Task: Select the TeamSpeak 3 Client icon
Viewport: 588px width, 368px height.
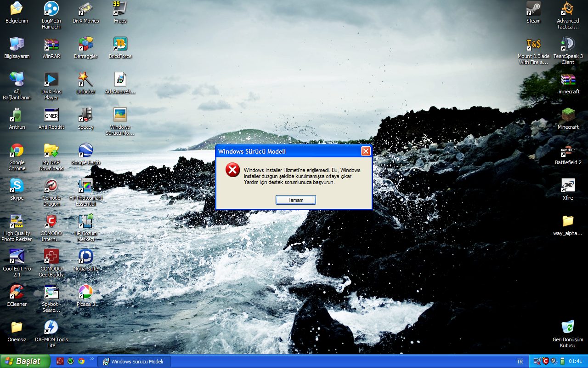Action: pos(568,51)
